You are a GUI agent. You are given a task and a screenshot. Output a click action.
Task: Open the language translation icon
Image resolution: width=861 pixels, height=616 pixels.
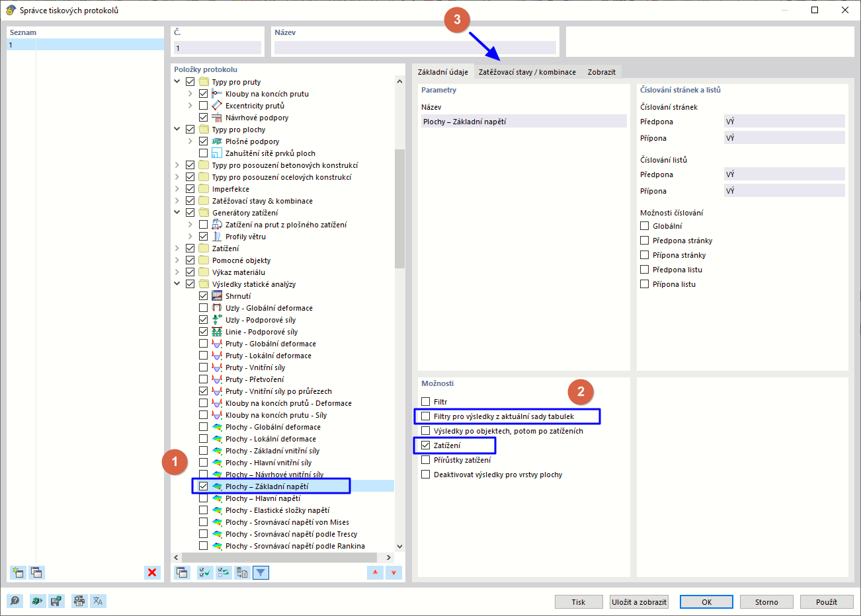[98, 601]
